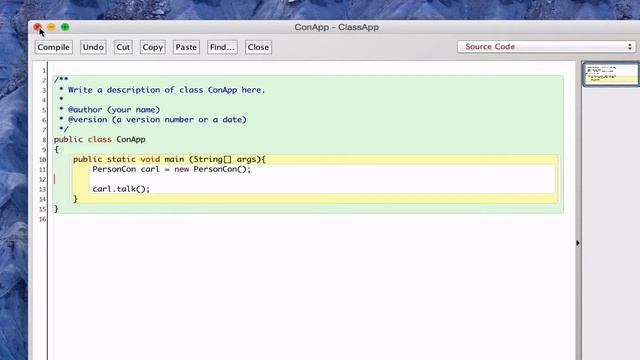Collapse the code minimap with the side arrow
Screen dimensions: 640x360
578,243
